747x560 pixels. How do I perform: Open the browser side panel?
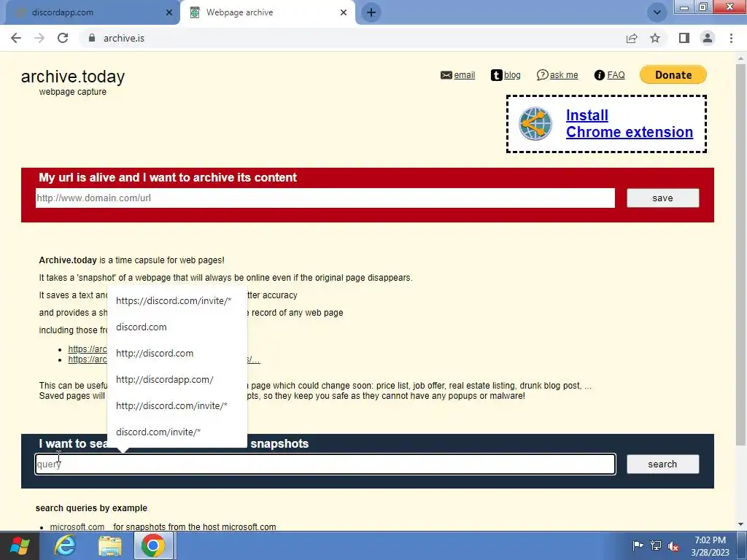[x=684, y=38]
